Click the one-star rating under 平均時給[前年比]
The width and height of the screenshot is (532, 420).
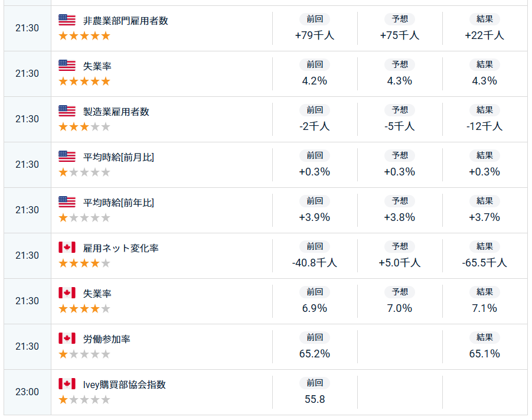click(84, 217)
